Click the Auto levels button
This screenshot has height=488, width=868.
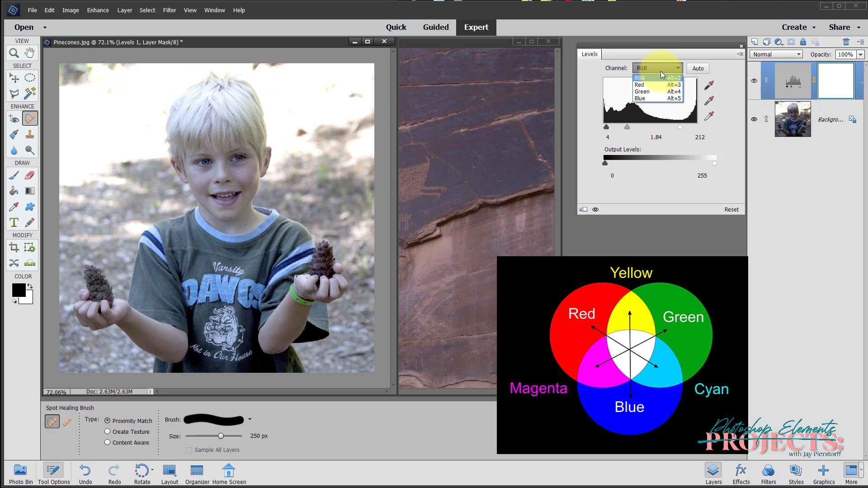tap(698, 68)
